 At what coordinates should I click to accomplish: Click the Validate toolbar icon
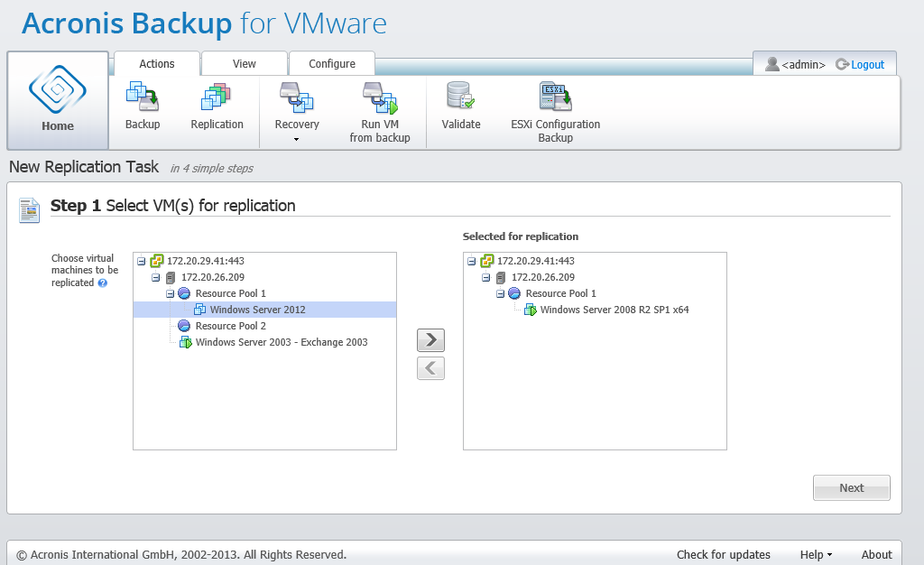(461, 97)
